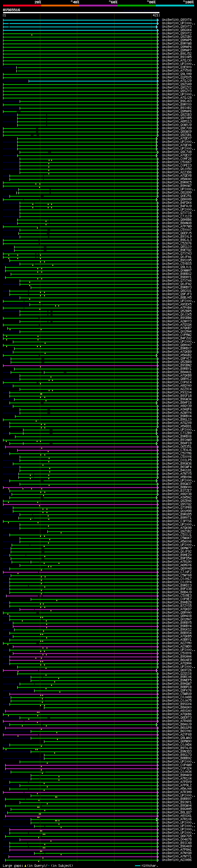Select the UniRef100_B4FZU2 label
This screenshot has width=197, height=868.
[176, 338]
